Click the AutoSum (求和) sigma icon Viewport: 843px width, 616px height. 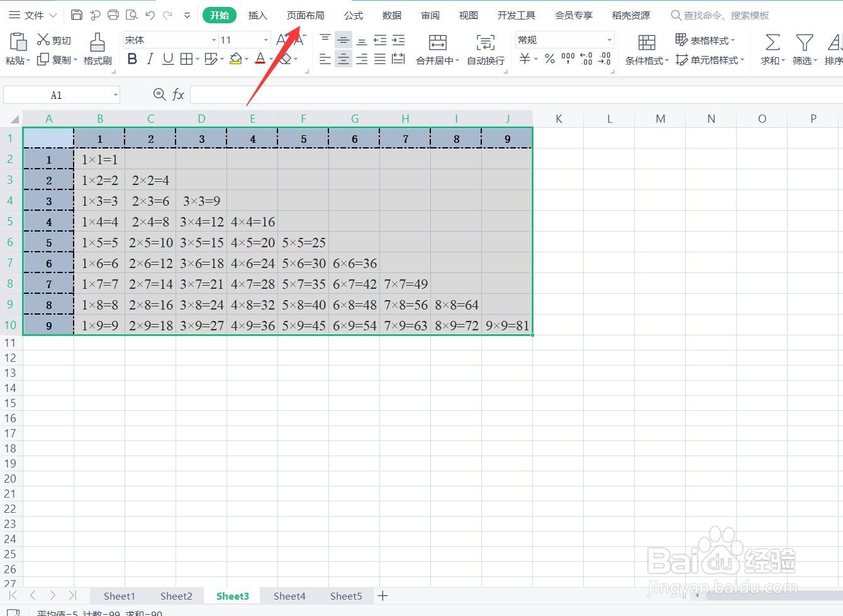(773, 43)
